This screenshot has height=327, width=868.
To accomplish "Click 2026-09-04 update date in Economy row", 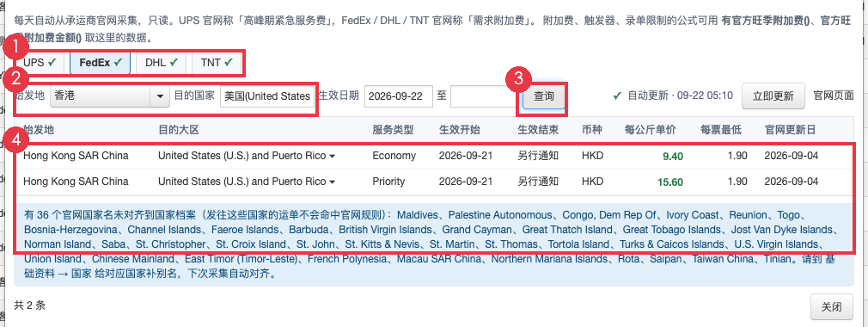I will [791, 156].
